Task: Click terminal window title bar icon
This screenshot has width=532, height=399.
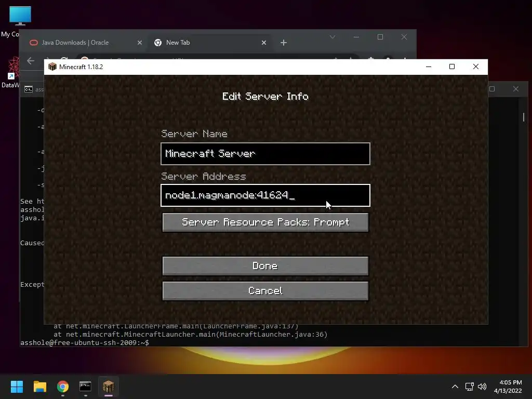Action: tap(29, 89)
